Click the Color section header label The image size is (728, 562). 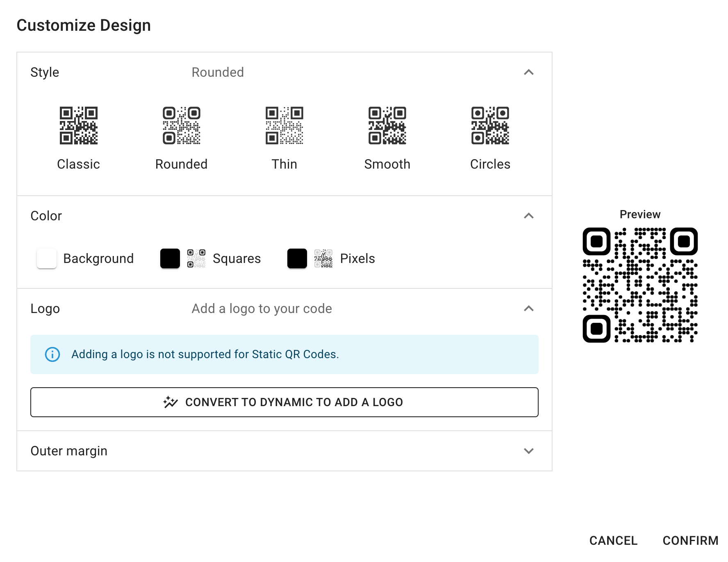click(x=46, y=216)
